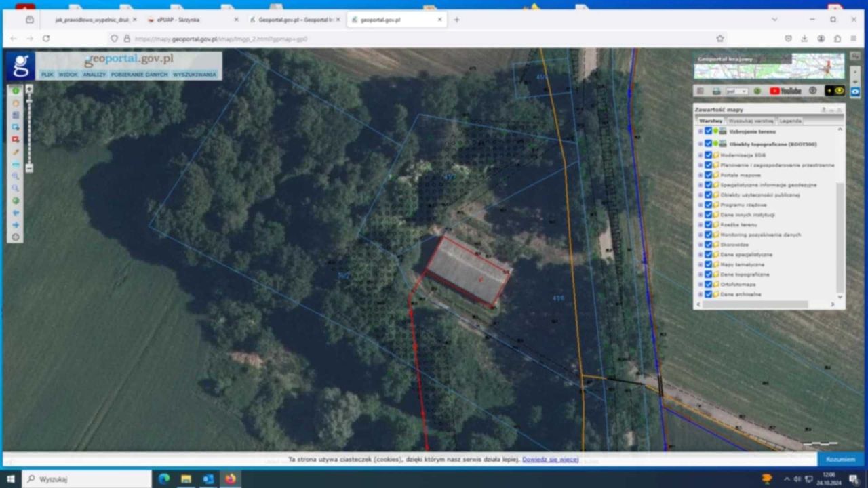Screen dimensions: 868x488
Task: Click the Rozumiem cookie button
Action: (840, 460)
